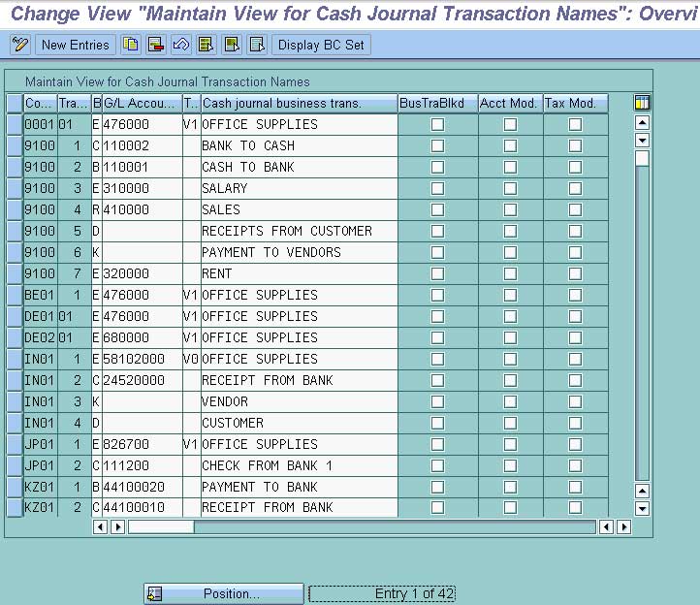Click the 'CUSTOMER' transaction name cell
The image size is (700, 605).
(300, 423)
